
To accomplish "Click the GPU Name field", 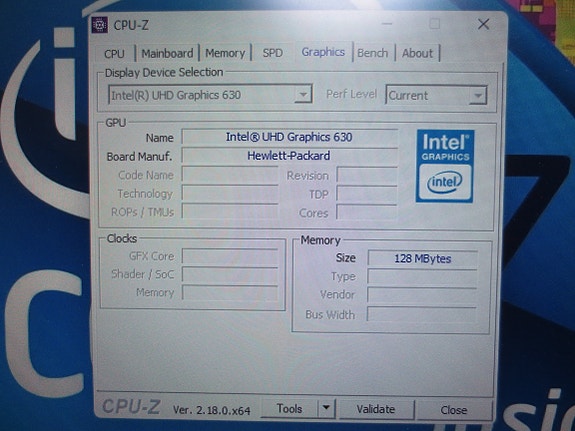I will click(290, 137).
